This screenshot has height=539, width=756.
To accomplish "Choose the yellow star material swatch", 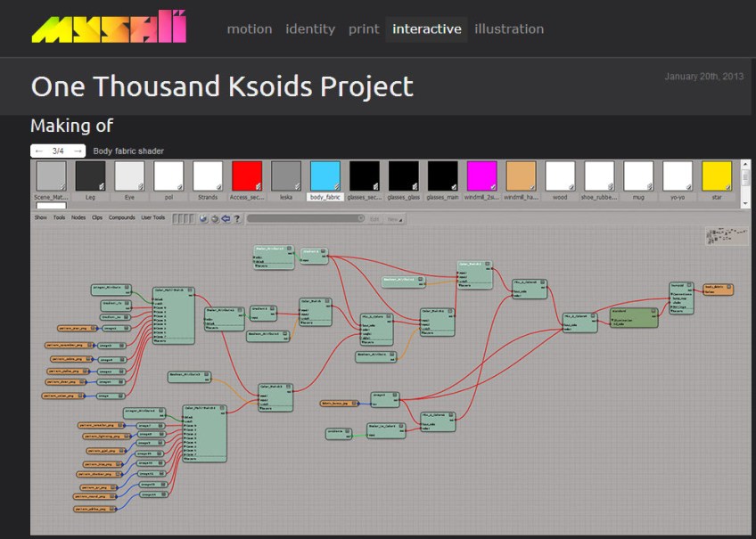I will coord(716,176).
